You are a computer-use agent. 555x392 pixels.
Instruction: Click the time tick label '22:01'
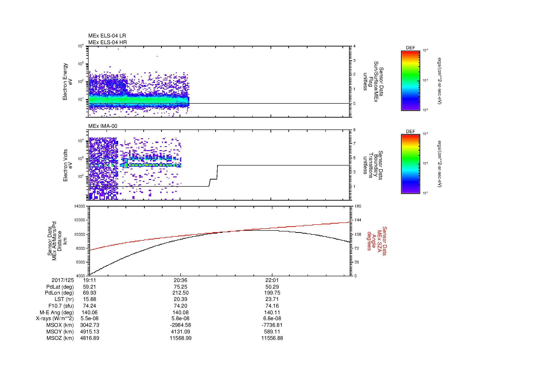tap(272, 280)
